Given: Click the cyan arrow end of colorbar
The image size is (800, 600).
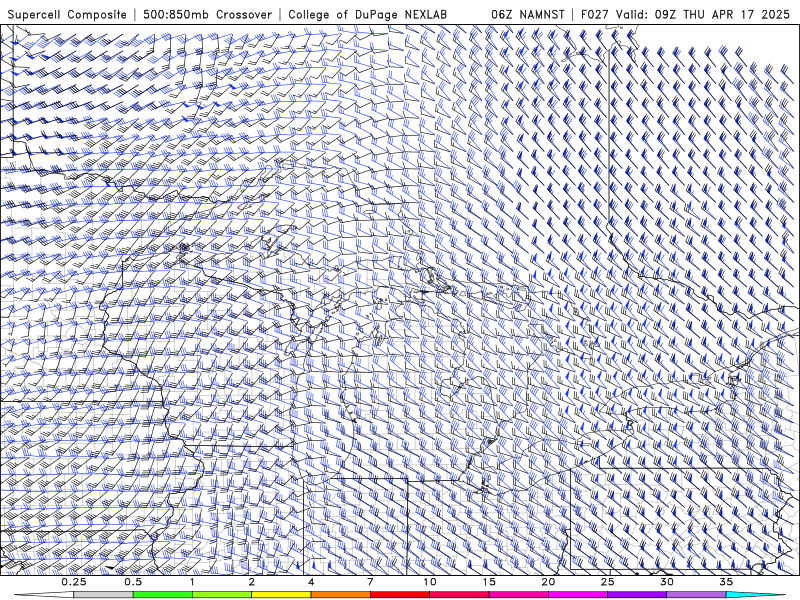Looking at the screenshot, I should pyautogui.click(x=757, y=595).
